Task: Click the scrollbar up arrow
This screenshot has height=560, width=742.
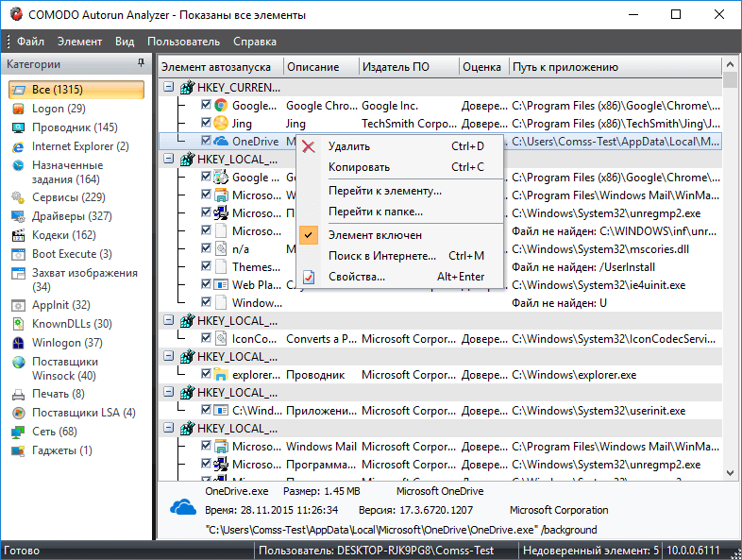Action: point(730,65)
